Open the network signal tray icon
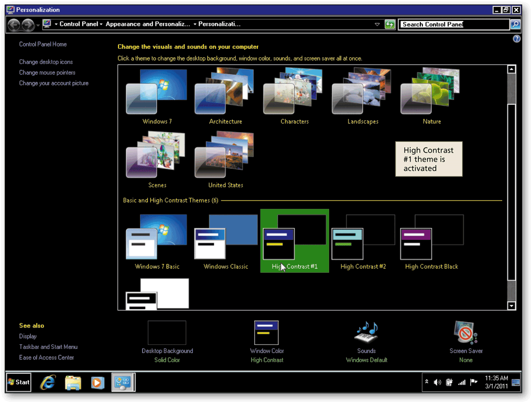532x403 pixels. pyautogui.click(x=461, y=383)
